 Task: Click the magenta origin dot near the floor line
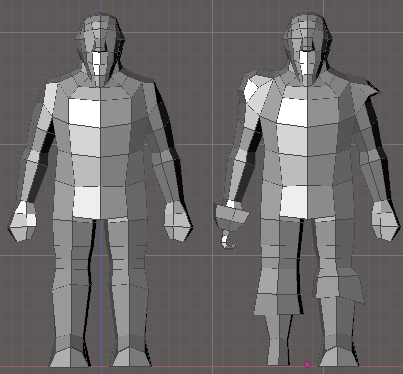tap(307, 365)
